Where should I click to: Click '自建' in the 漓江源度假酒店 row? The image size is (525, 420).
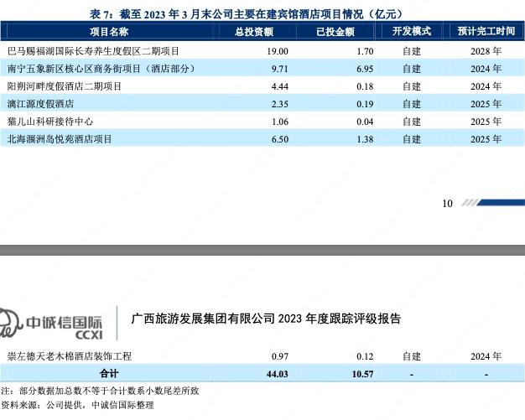click(x=412, y=104)
